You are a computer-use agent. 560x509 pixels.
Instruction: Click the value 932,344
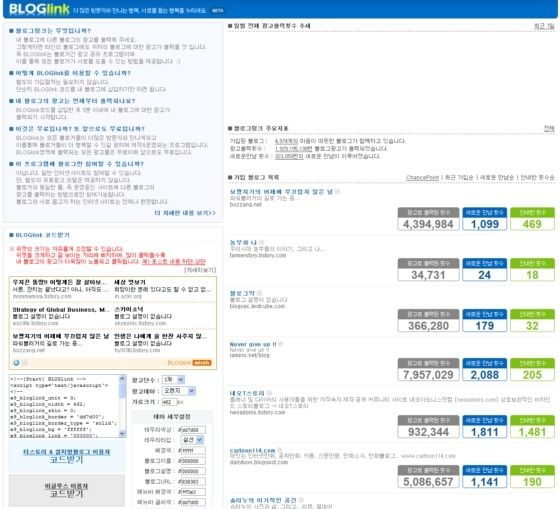coord(428,432)
